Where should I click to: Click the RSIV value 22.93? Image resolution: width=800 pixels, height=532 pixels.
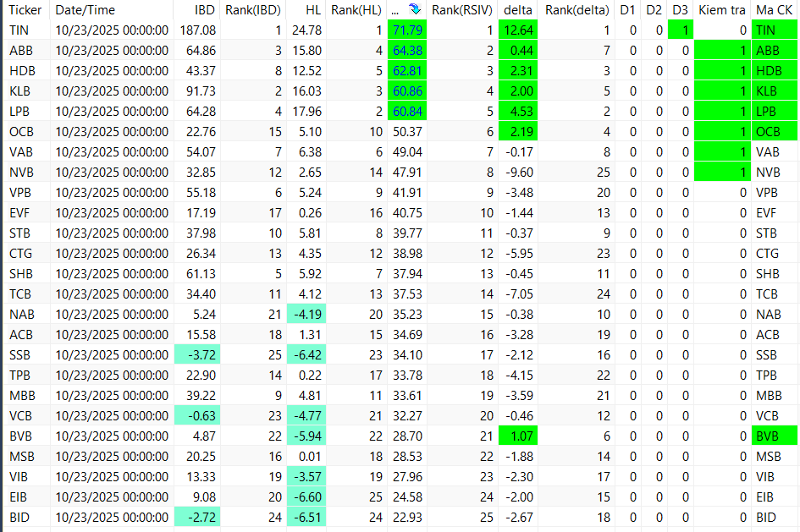407,518
